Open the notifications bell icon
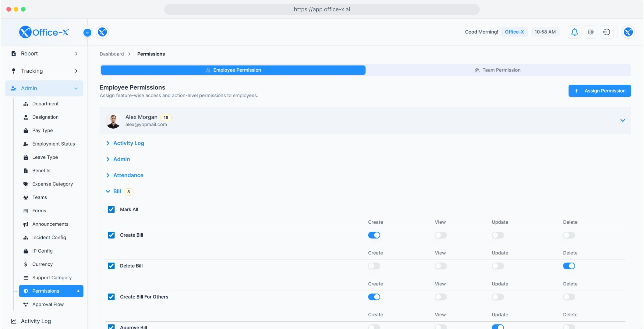Image resolution: width=644 pixels, height=329 pixels. (x=574, y=32)
